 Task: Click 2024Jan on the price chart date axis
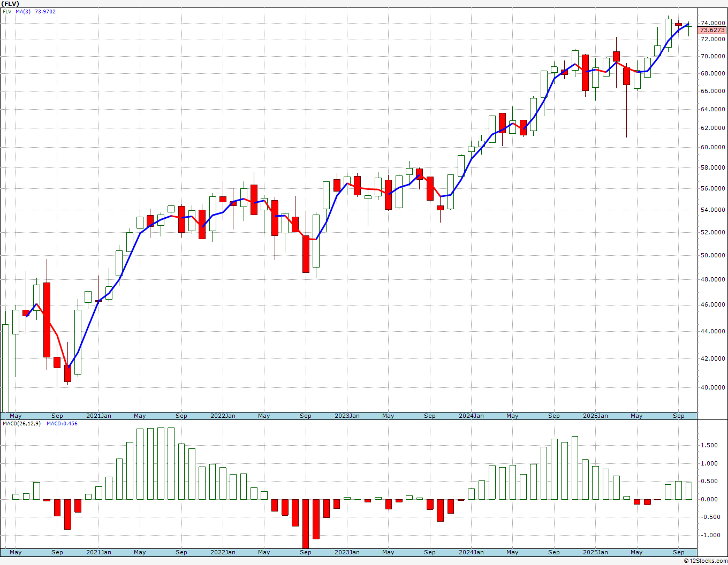click(472, 416)
